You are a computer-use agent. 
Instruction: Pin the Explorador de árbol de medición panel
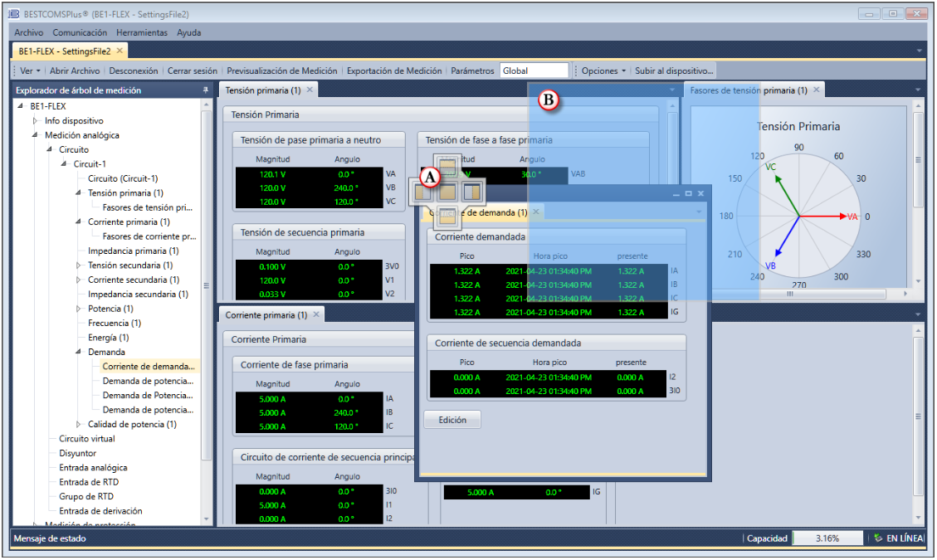click(205, 90)
